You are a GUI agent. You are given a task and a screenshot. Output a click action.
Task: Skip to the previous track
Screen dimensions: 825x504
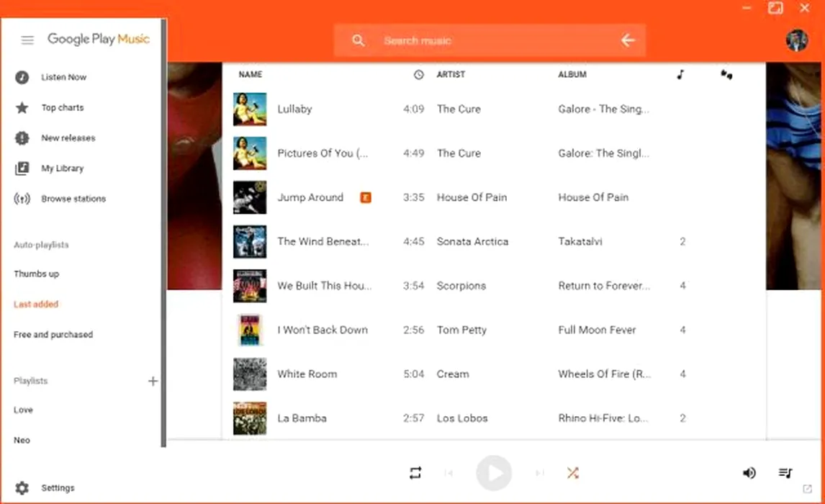(448, 473)
